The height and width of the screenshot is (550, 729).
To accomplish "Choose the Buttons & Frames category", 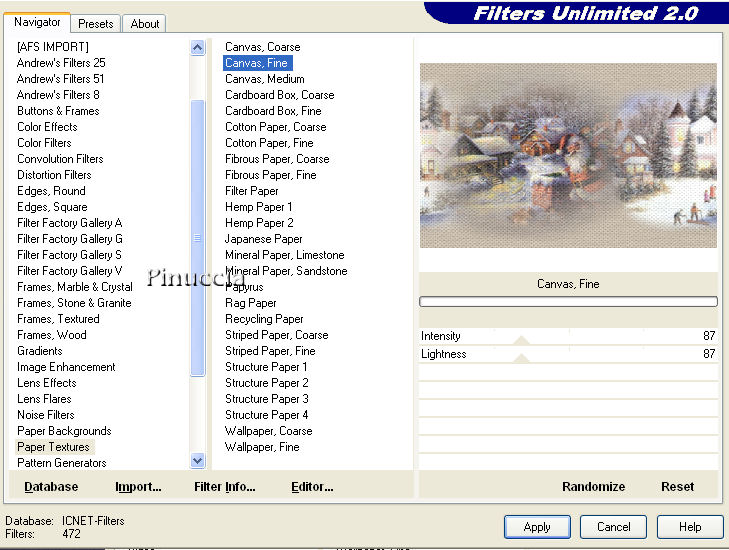I will point(58,111).
